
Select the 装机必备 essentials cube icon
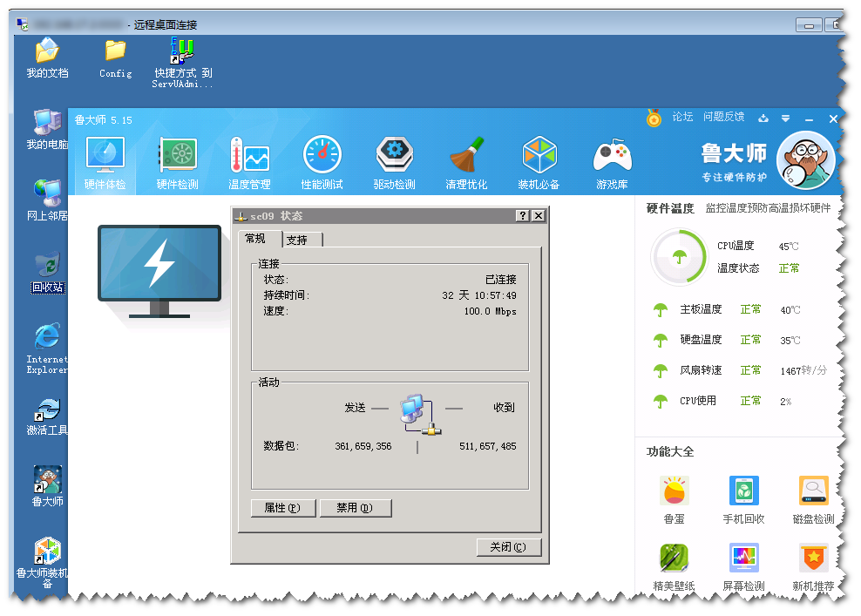point(539,158)
